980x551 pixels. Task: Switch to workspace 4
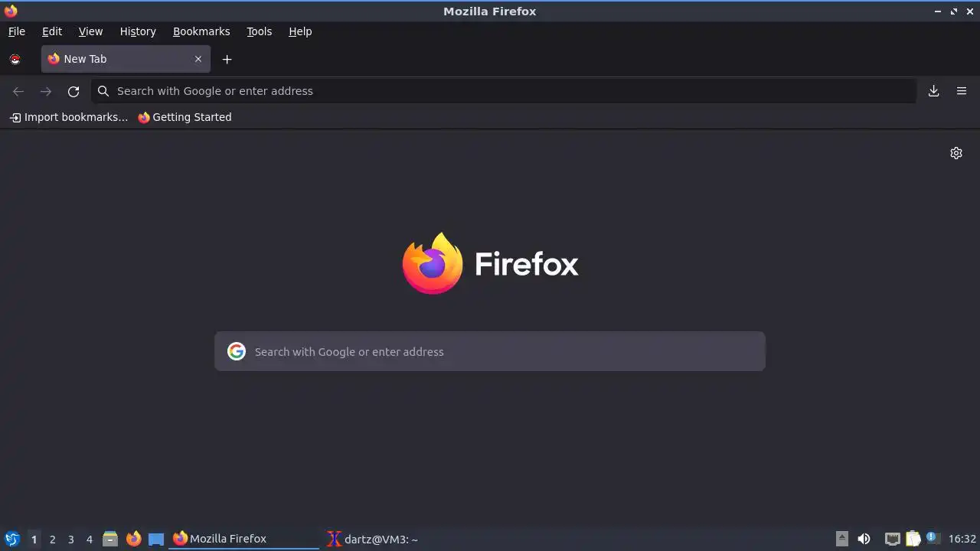[x=89, y=539]
